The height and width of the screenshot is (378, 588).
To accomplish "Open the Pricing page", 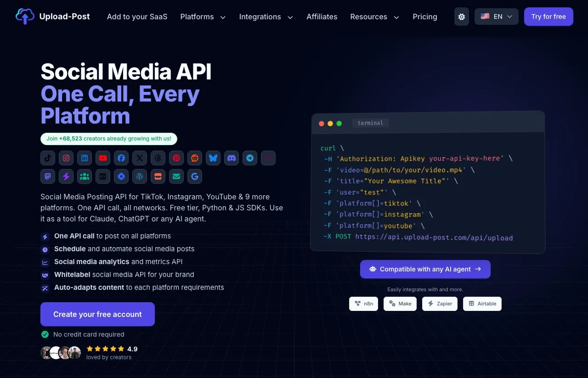I will (x=425, y=17).
